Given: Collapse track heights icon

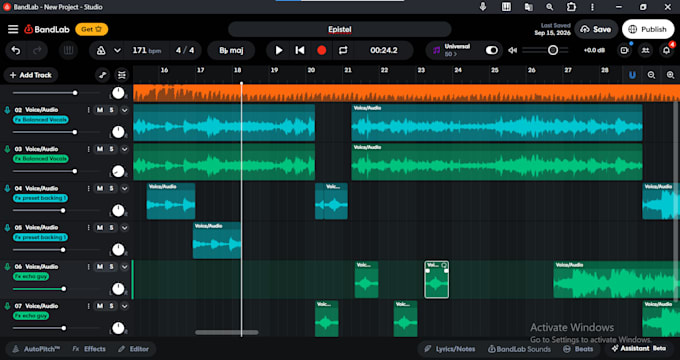Looking at the screenshot, I should (x=122, y=75).
